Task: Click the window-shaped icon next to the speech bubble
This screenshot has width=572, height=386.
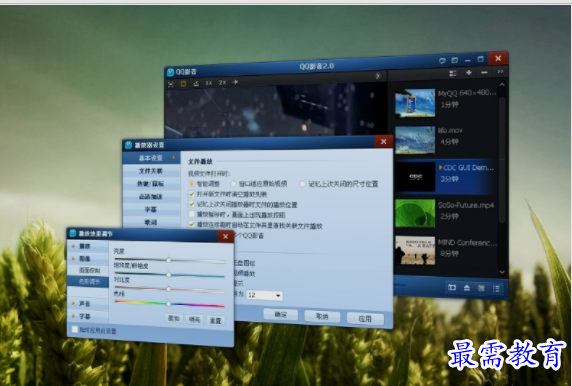Action: coord(455,60)
